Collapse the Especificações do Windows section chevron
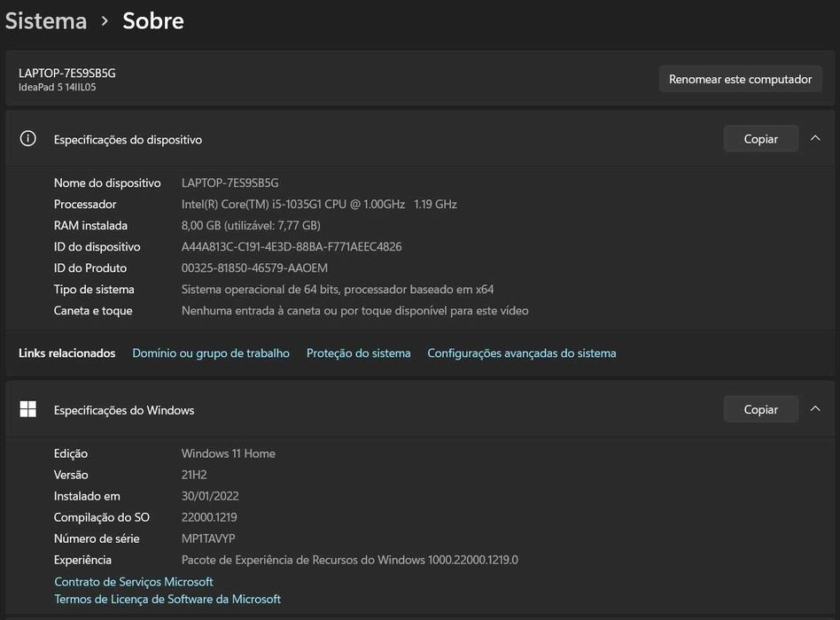The image size is (840, 620). pos(815,408)
